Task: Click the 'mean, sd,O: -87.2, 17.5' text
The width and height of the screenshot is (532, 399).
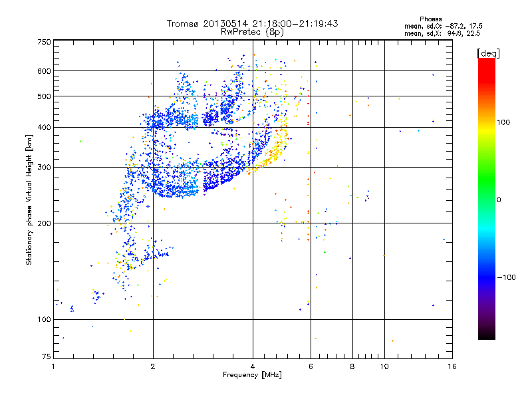Action: [443, 26]
